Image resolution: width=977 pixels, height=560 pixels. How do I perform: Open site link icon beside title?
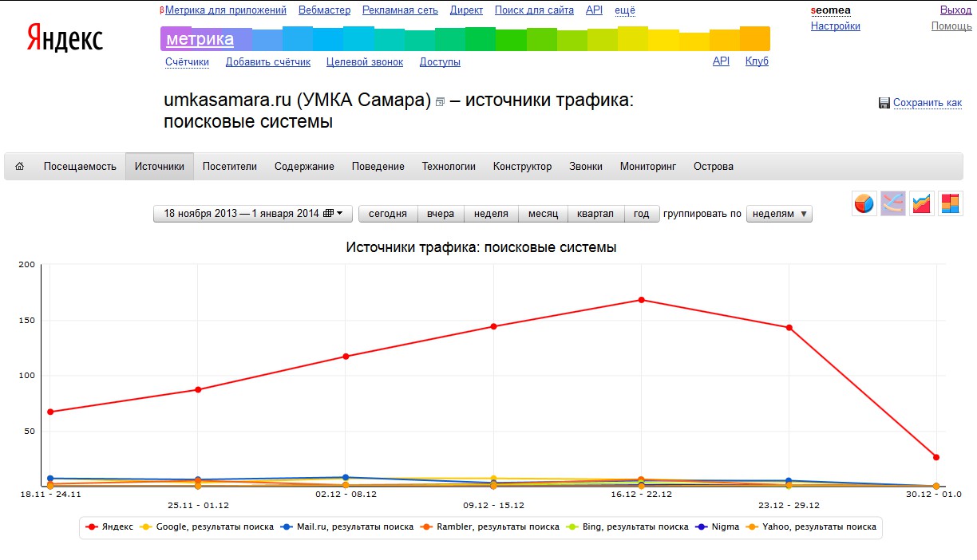(440, 102)
